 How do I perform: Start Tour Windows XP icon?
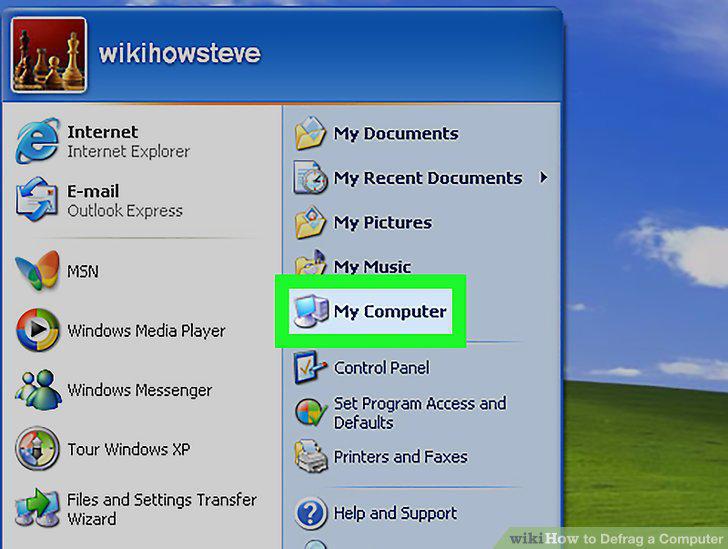[37, 449]
